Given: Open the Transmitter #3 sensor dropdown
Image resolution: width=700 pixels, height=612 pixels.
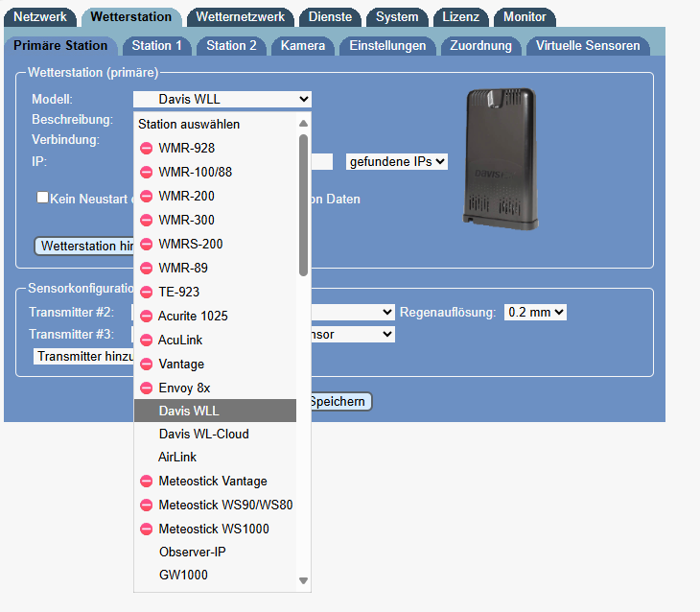Looking at the screenshot, I should (353, 334).
